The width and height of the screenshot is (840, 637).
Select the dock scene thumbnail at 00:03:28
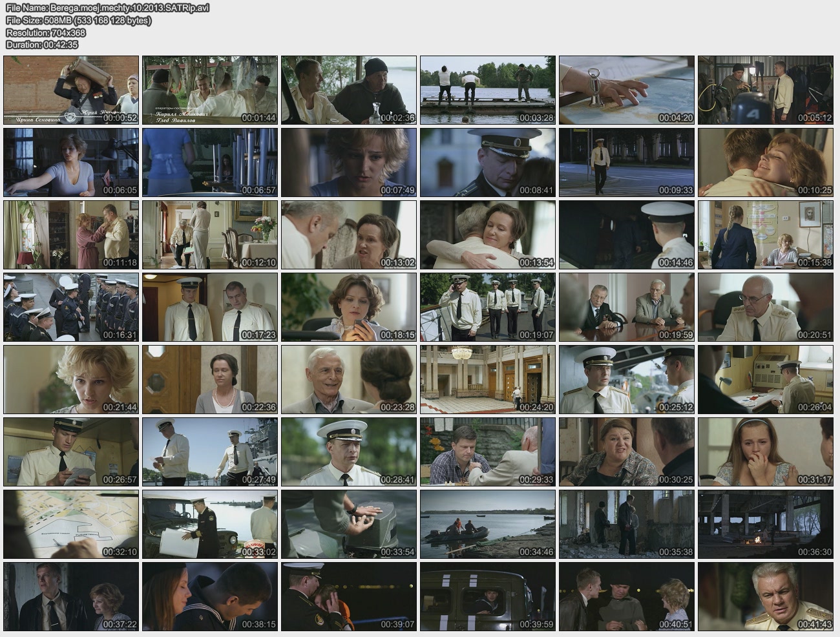coord(488,90)
